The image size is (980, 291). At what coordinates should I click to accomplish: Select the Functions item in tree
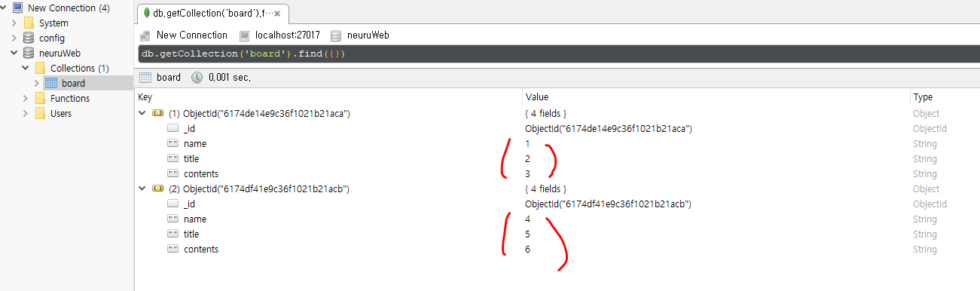pyautogui.click(x=70, y=99)
